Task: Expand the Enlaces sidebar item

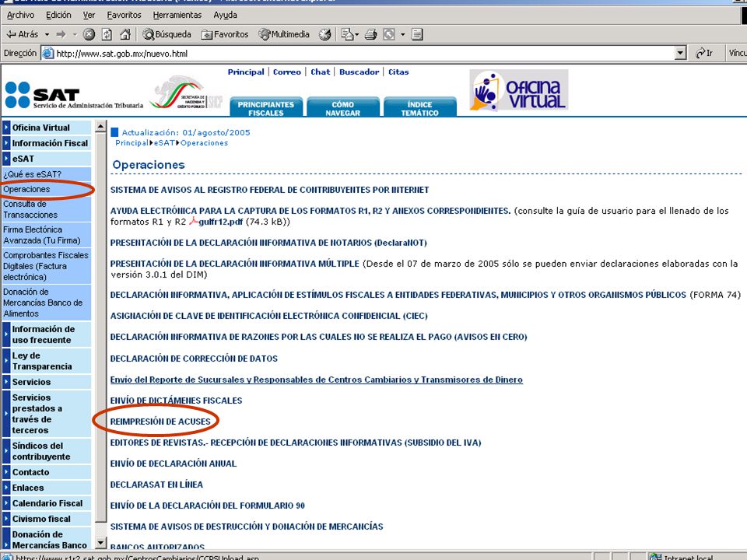Action: click(46, 488)
